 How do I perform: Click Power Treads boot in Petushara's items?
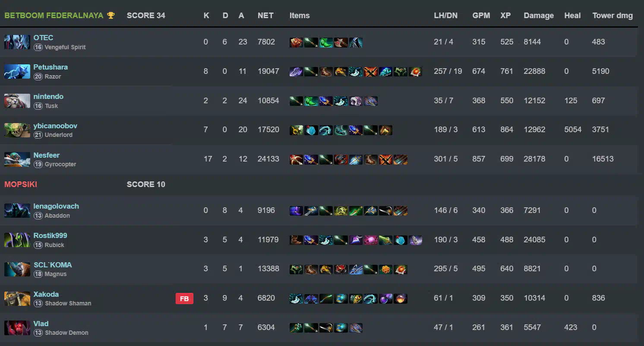[326, 72]
